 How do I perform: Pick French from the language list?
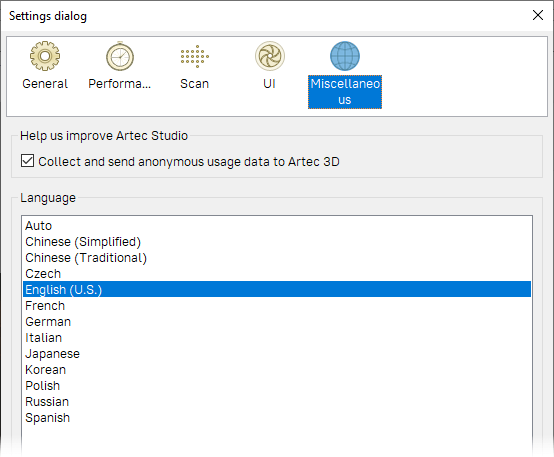pyautogui.click(x=277, y=306)
